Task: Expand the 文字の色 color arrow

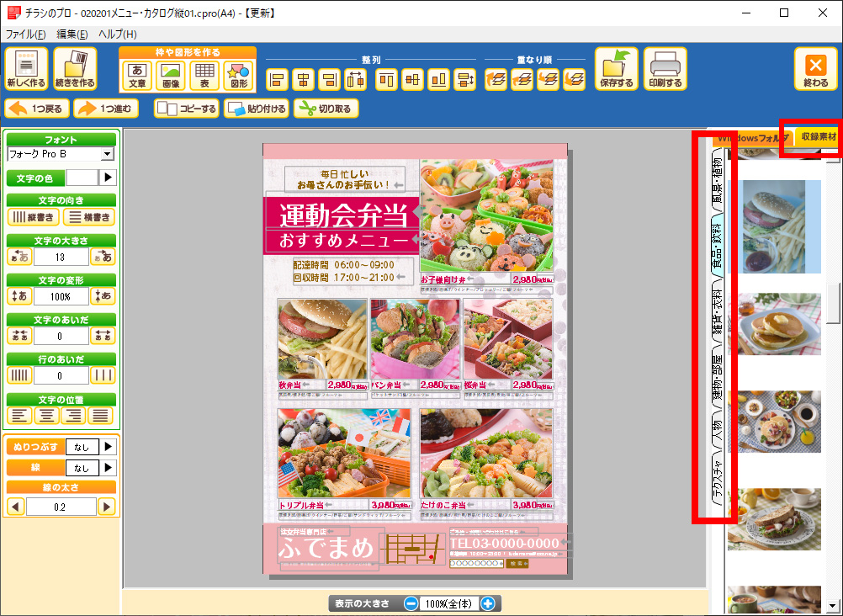Action: 108,178
